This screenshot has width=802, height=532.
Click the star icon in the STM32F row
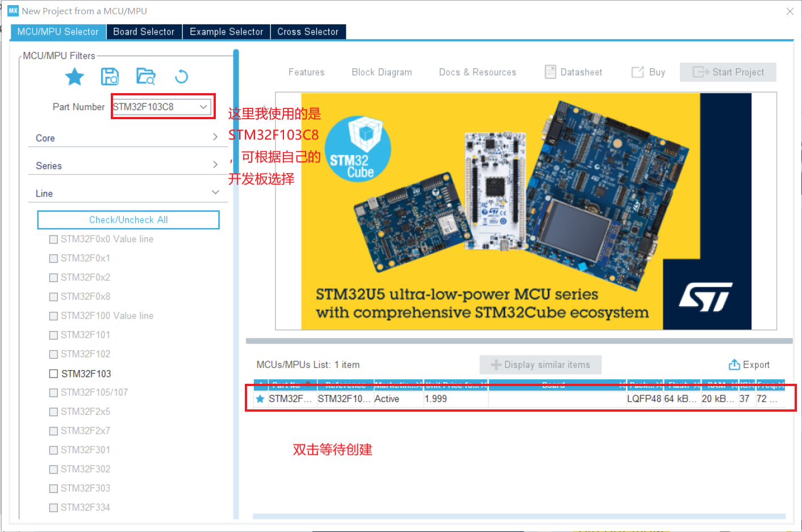260,399
